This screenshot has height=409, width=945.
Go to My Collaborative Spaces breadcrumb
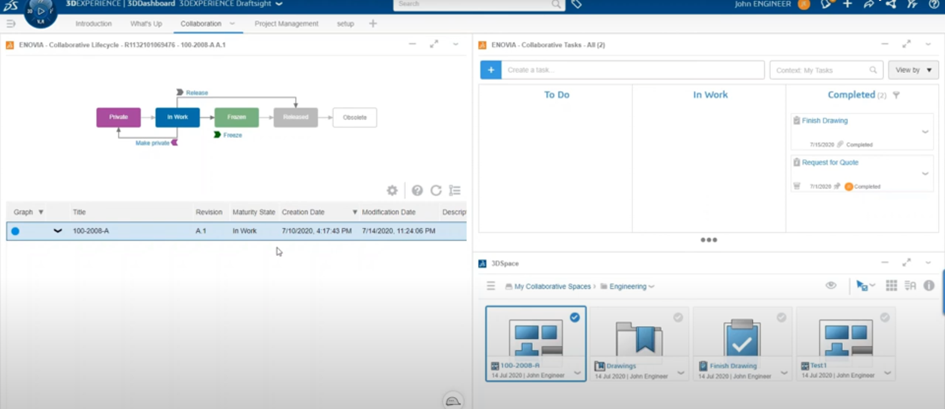click(552, 287)
